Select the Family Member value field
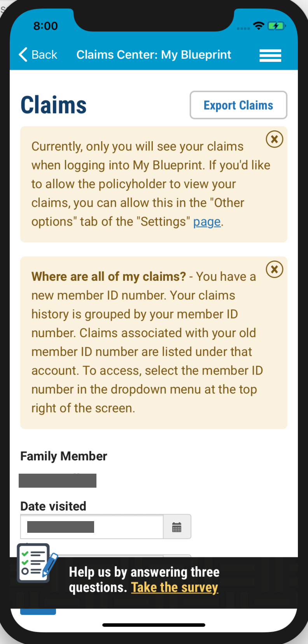Viewport: 308px width, 644px height. [x=58, y=481]
